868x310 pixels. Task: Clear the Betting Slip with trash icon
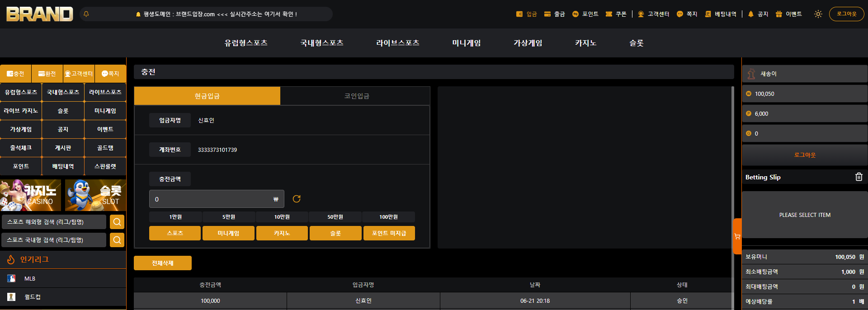[x=859, y=177]
